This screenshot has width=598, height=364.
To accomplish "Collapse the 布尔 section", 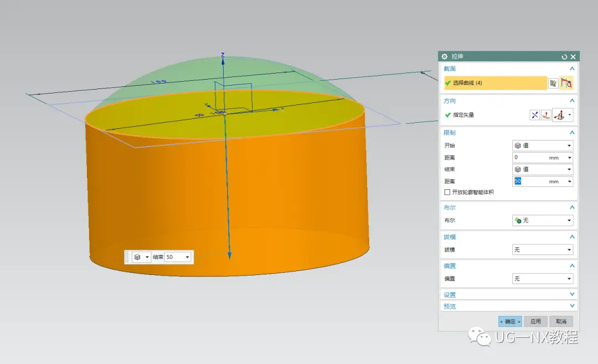I will (x=572, y=208).
